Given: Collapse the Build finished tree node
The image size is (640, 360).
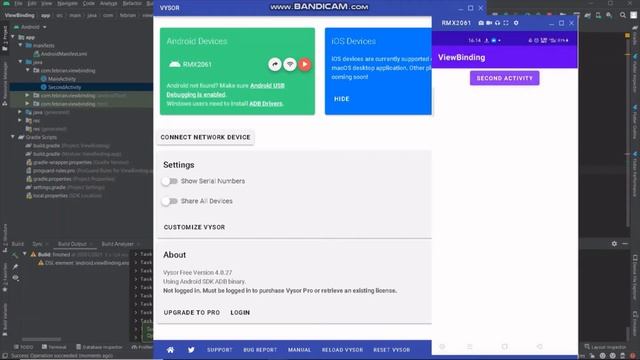Looking at the screenshot, I should click(x=25, y=254).
